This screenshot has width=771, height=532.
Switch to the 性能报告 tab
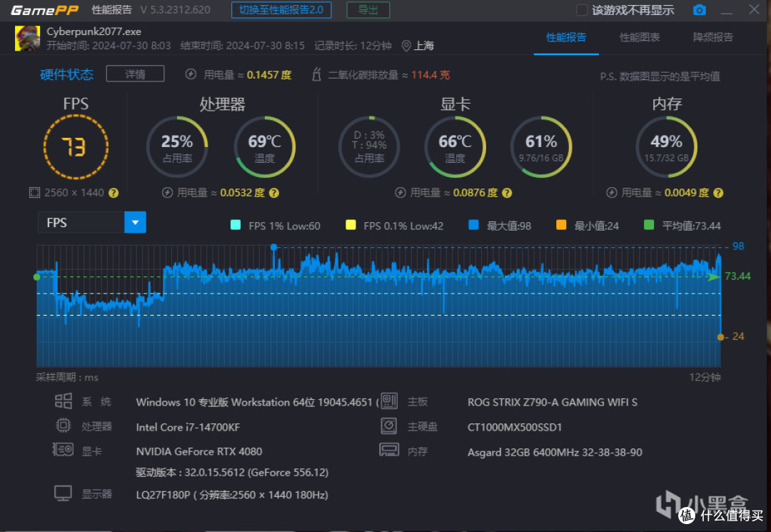point(566,37)
